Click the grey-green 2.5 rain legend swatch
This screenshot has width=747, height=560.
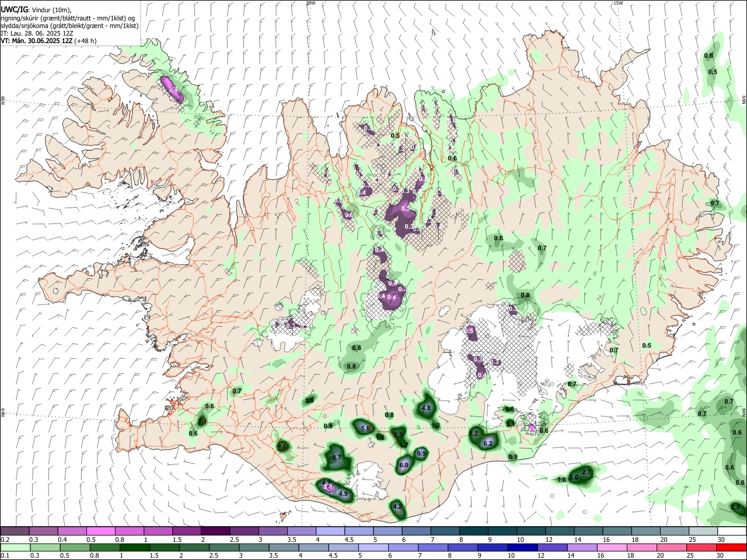(224, 547)
